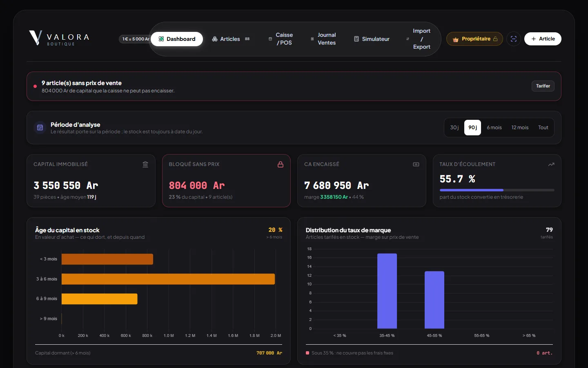Image resolution: width=588 pixels, height=368 pixels.
Task: Select the 12 mois period
Action: (x=520, y=128)
